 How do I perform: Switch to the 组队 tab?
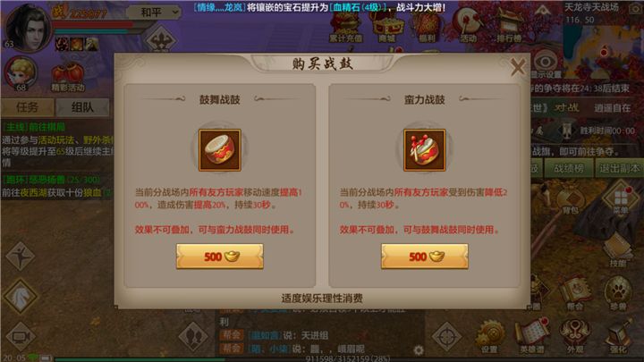[82, 107]
